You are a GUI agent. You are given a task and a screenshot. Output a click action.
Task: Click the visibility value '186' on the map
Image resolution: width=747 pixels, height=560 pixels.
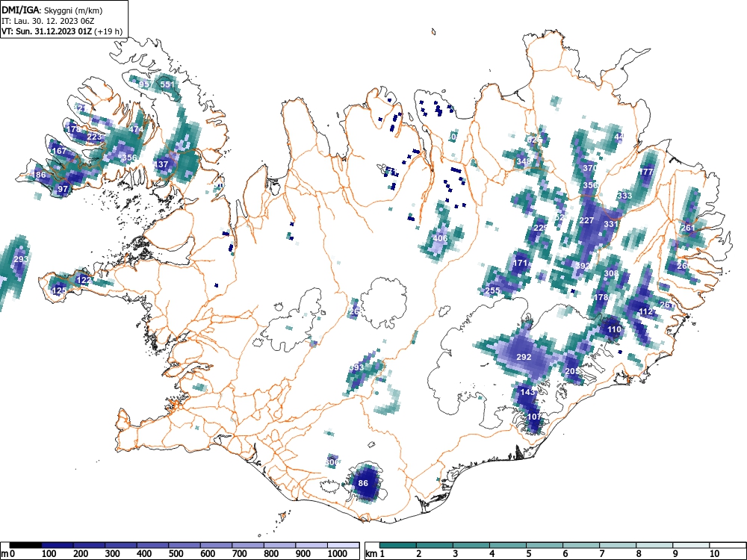(x=39, y=175)
